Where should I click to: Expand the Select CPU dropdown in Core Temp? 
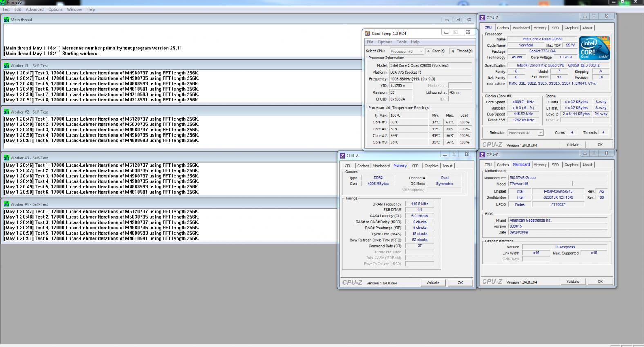[x=421, y=51]
